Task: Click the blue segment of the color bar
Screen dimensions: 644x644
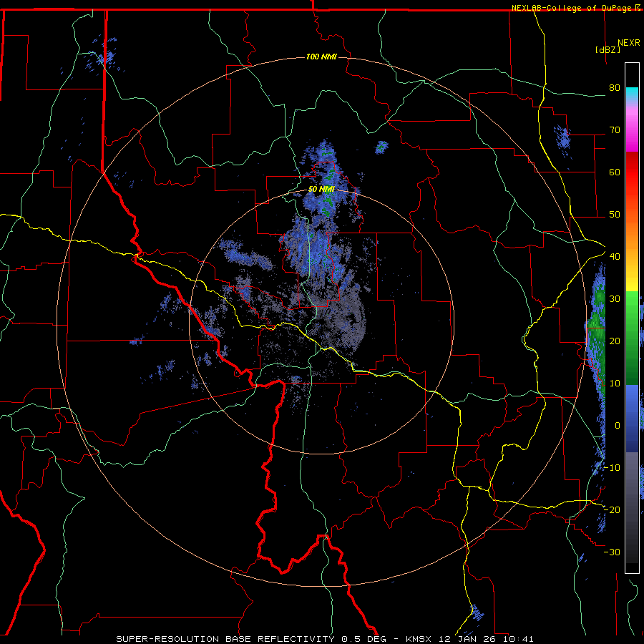Action: coord(632,418)
